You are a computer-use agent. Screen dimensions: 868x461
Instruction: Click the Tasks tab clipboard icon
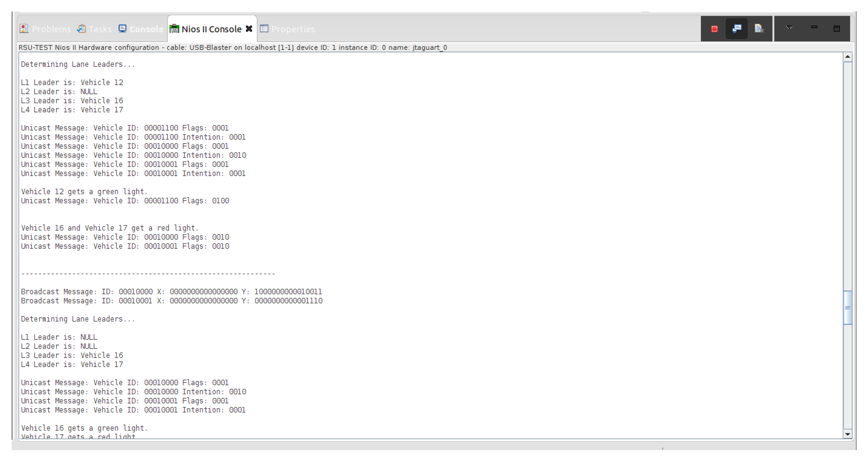[x=81, y=29]
